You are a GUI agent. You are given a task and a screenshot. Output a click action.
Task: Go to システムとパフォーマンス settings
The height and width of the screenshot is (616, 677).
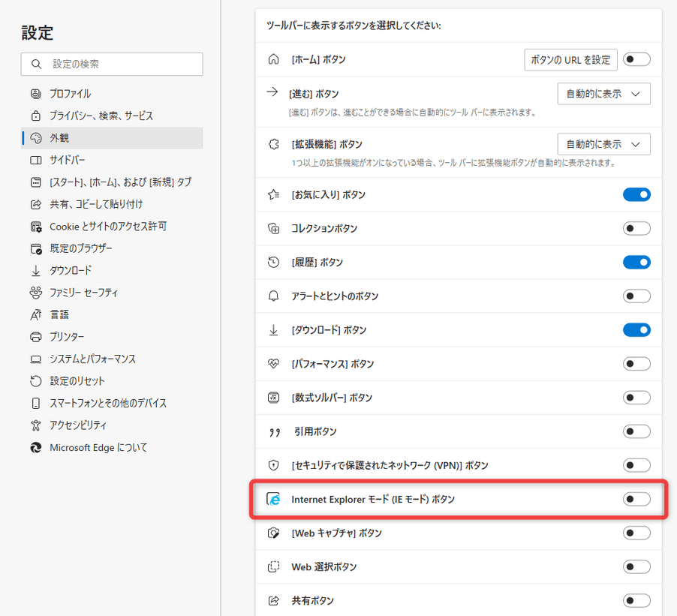112,359
